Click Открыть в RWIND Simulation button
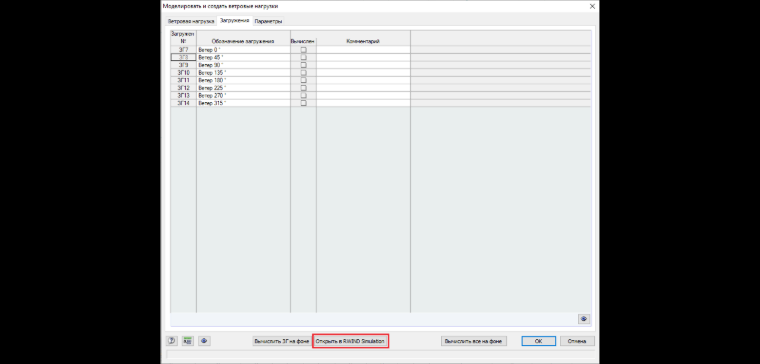 click(x=350, y=341)
